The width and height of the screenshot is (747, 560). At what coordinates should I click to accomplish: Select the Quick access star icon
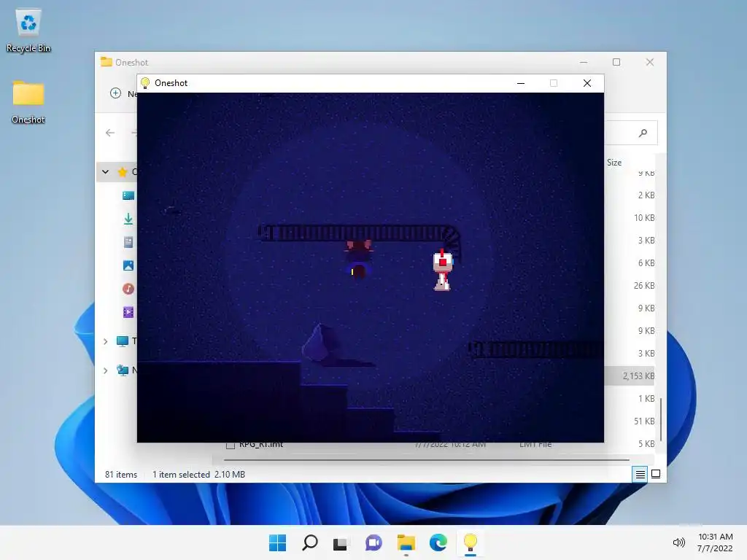(x=123, y=172)
